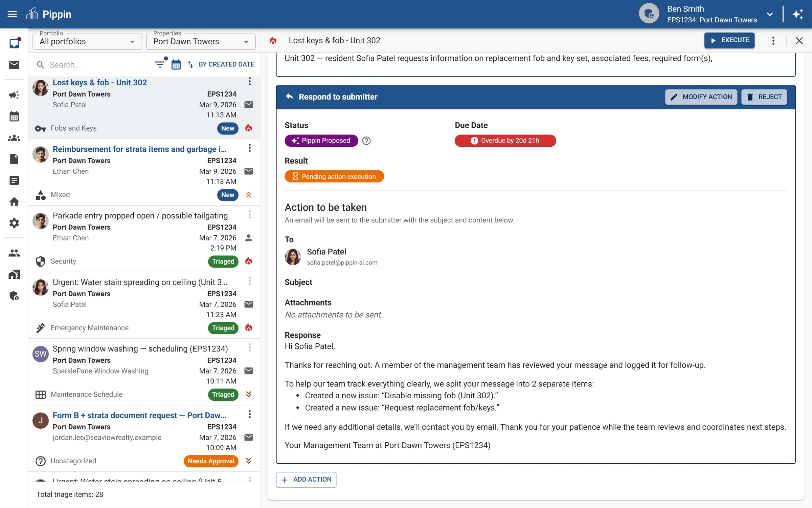Click the filter icon above the triage list

click(160, 64)
